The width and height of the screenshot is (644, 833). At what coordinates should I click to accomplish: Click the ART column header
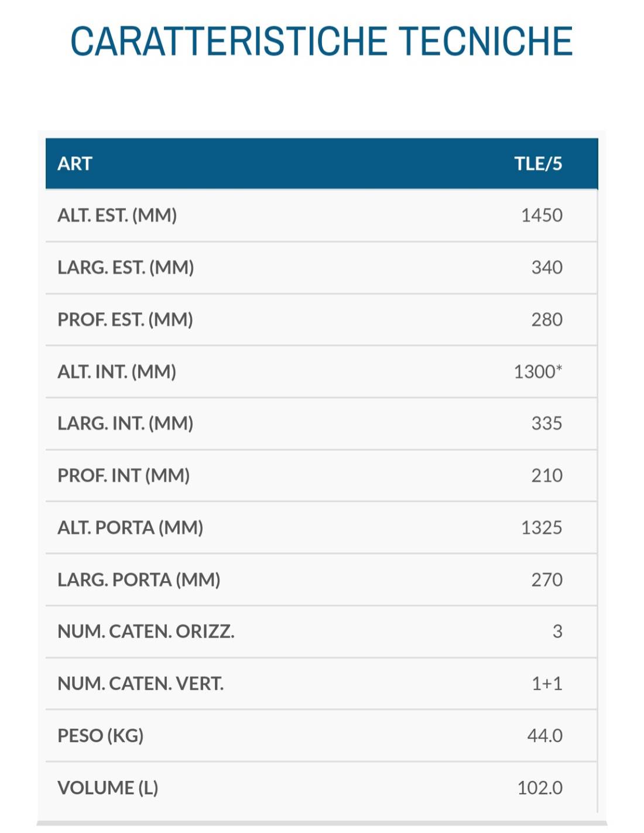pyautogui.click(x=75, y=163)
